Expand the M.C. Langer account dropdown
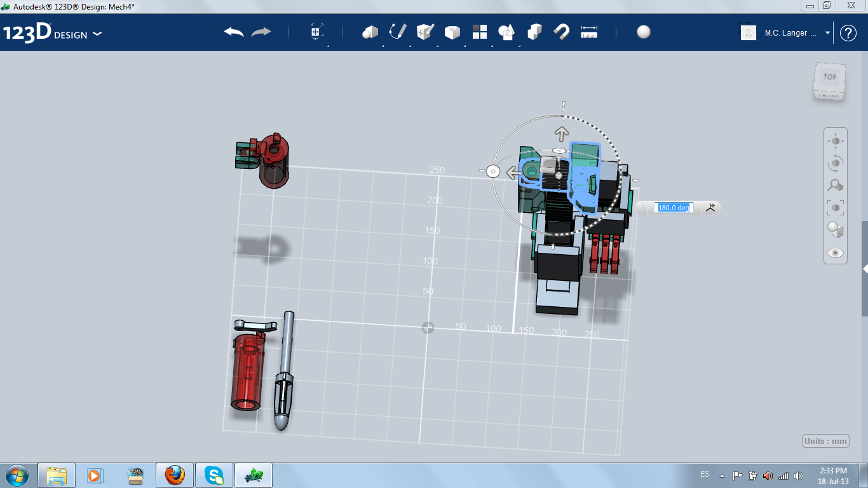 pos(827,33)
